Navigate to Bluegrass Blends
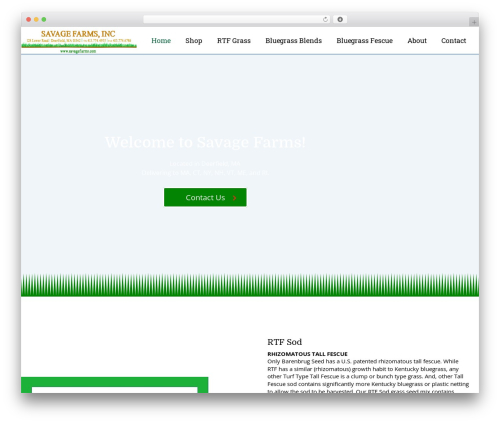This screenshot has width=500, height=423. 293,41
